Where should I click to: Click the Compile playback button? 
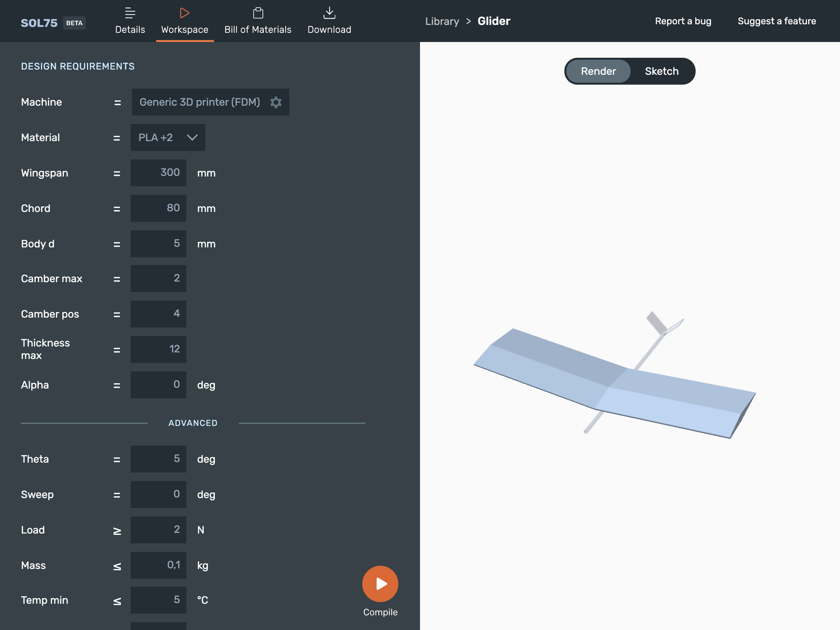point(380,584)
